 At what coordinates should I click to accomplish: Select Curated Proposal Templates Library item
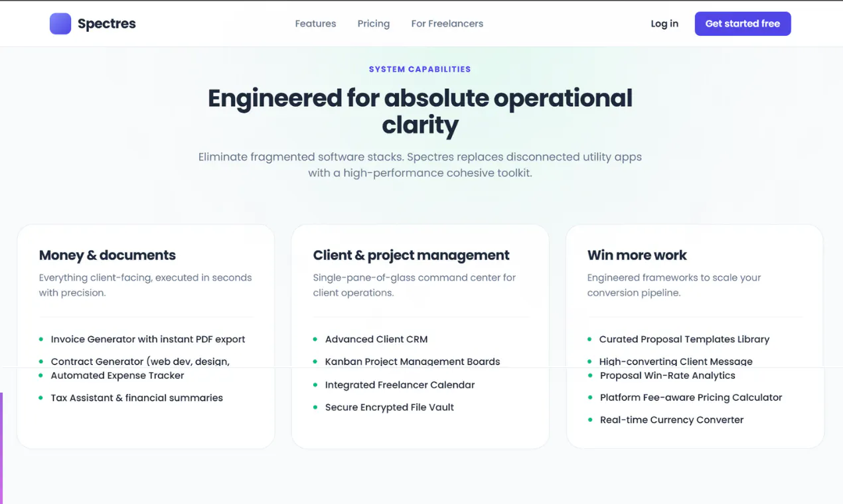(684, 340)
